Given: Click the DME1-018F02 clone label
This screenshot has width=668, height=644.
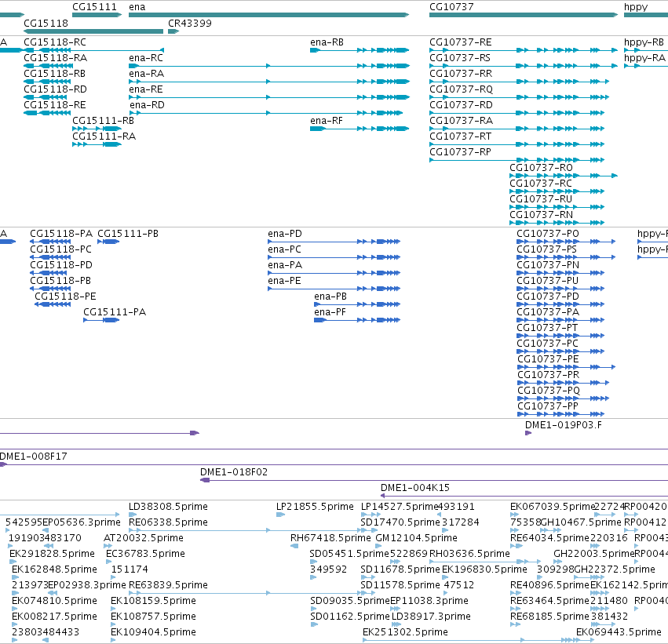Looking at the screenshot, I should [x=234, y=472].
